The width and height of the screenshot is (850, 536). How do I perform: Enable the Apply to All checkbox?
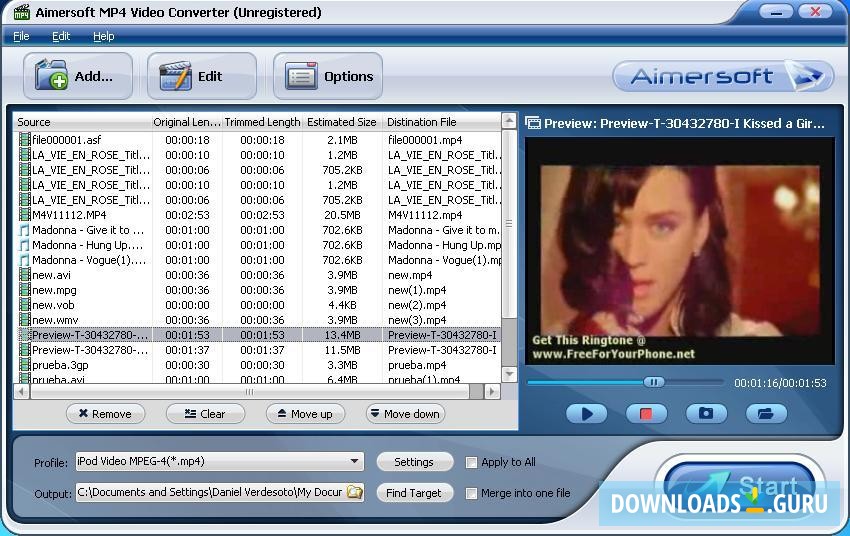471,462
